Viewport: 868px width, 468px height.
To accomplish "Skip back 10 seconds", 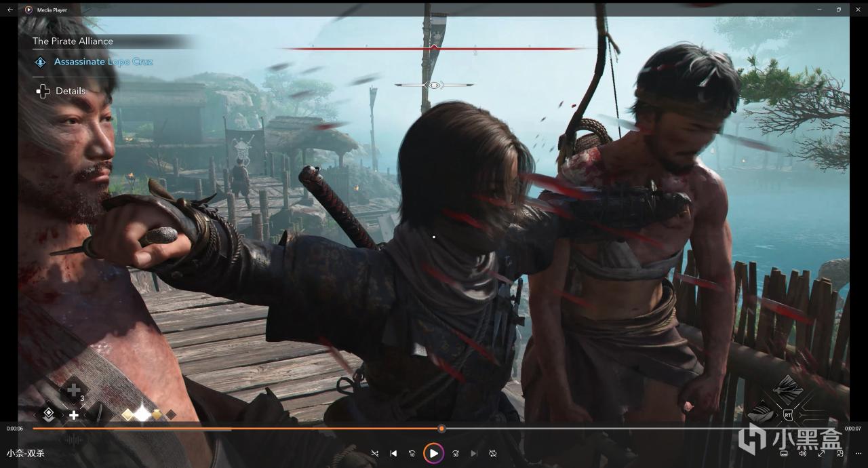I will coord(412,453).
